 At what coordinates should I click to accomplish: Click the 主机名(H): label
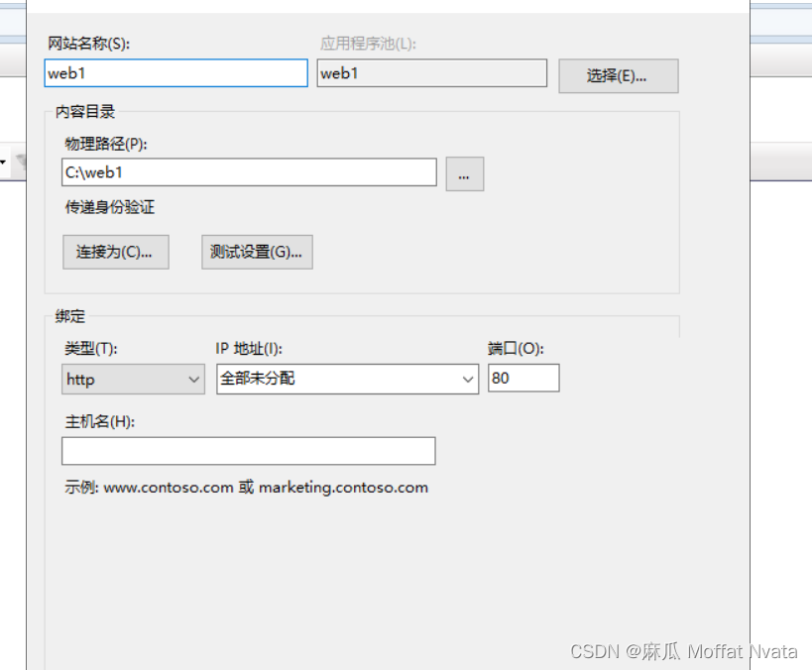[100, 421]
